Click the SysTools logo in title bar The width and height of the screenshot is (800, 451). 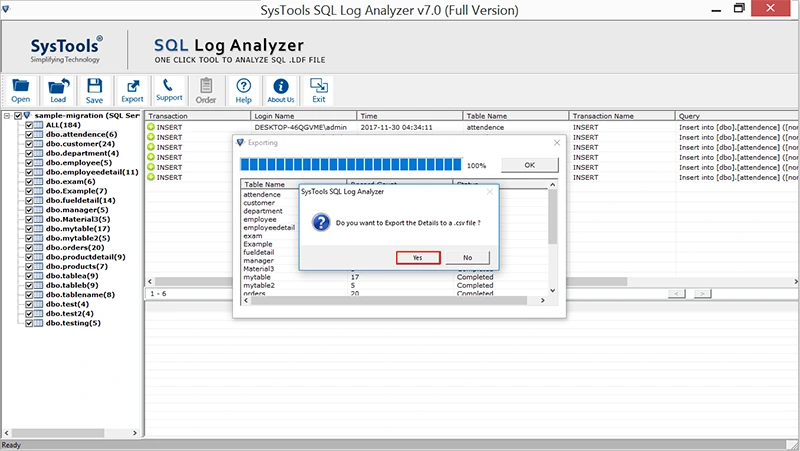(6, 8)
